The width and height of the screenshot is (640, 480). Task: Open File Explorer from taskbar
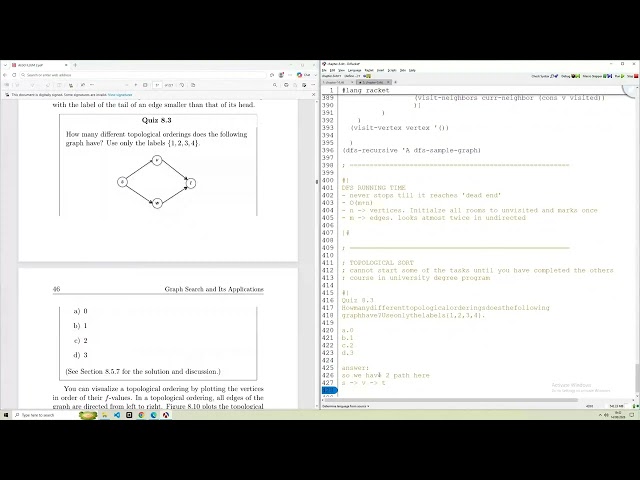tap(104, 415)
